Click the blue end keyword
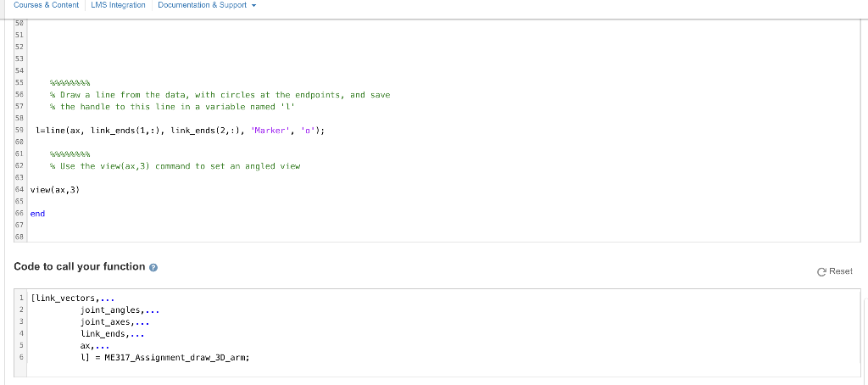 coord(37,213)
